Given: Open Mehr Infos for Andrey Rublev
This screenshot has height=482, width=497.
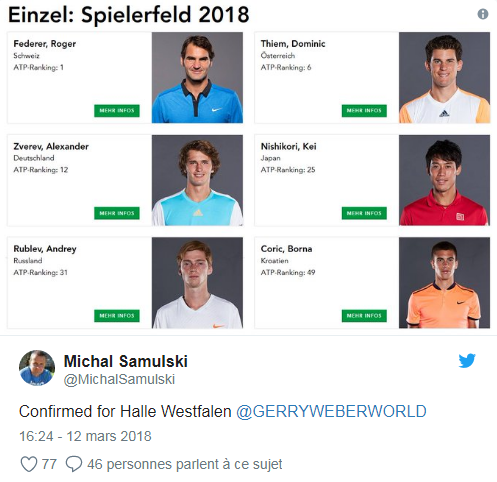Looking at the screenshot, I should coord(117,316).
